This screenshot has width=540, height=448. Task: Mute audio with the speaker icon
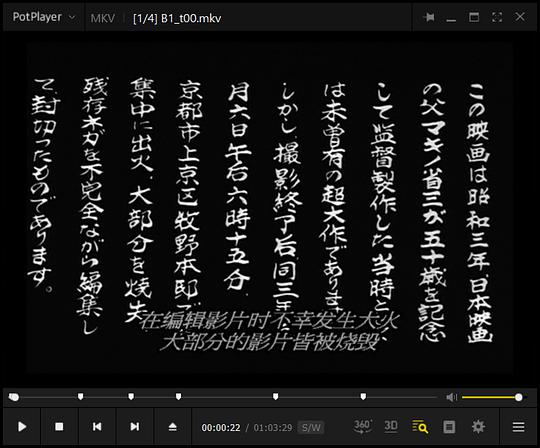click(x=451, y=397)
